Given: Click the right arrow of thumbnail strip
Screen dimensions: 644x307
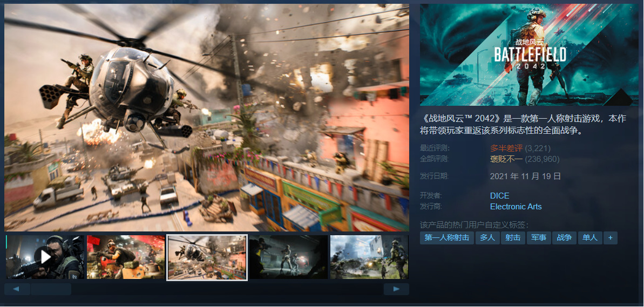Looking at the screenshot, I should click(x=396, y=289).
